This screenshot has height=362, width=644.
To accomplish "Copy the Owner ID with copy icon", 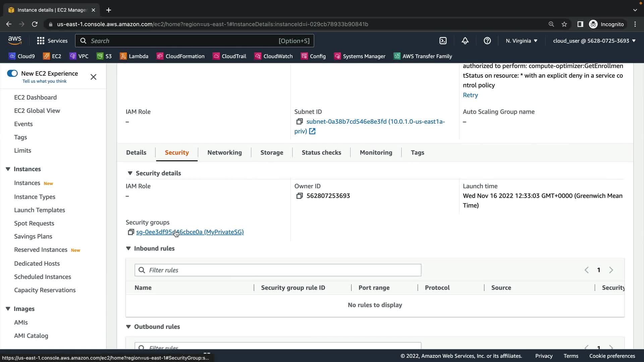I will click(x=300, y=196).
